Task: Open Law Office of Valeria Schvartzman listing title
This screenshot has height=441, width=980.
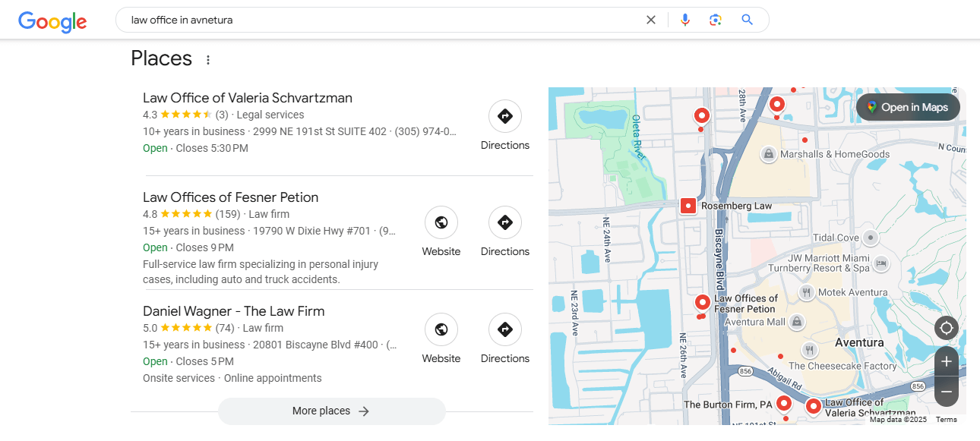Action: pyautogui.click(x=248, y=98)
